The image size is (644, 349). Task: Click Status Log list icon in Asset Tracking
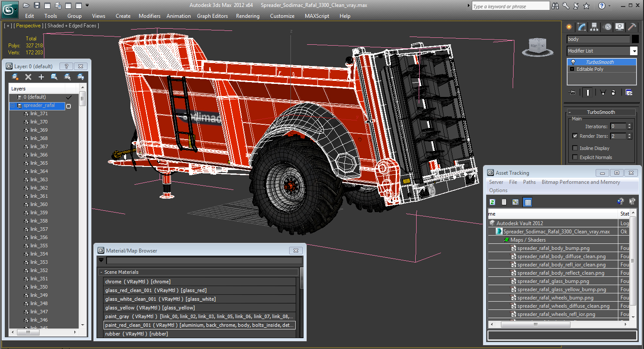504,202
